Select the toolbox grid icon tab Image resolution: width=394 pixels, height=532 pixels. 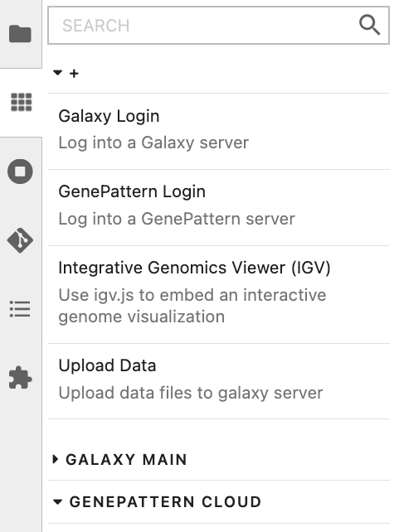(22, 102)
